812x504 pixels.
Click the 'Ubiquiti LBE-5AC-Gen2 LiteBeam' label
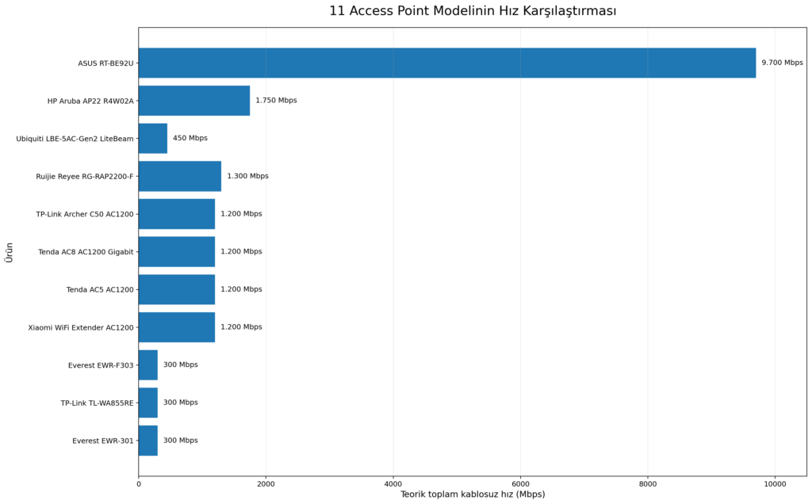pos(75,139)
